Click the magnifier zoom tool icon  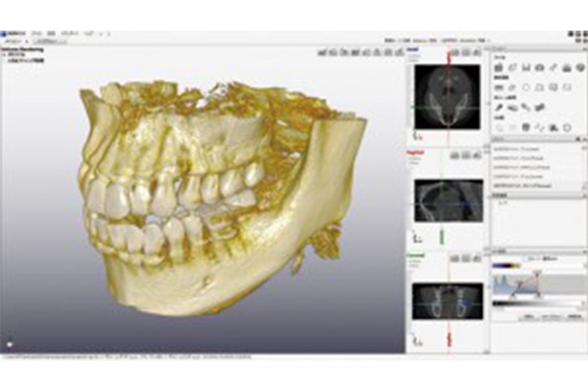click(499, 127)
